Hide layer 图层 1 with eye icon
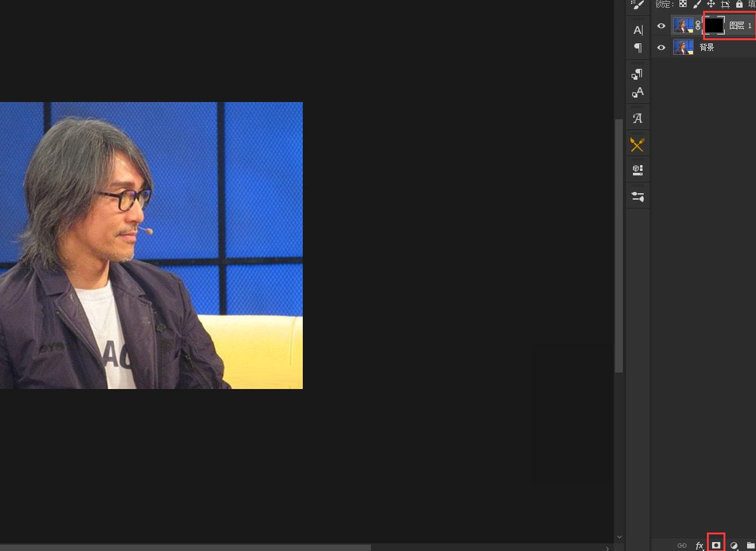This screenshot has height=551, width=756. coord(661,26)
